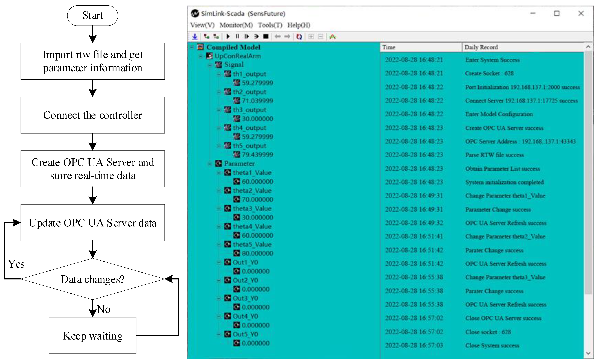Open the View(V) menu
The width and height of the screenshot is (599, 364).
pyautogui.click(x=202, y=25)
